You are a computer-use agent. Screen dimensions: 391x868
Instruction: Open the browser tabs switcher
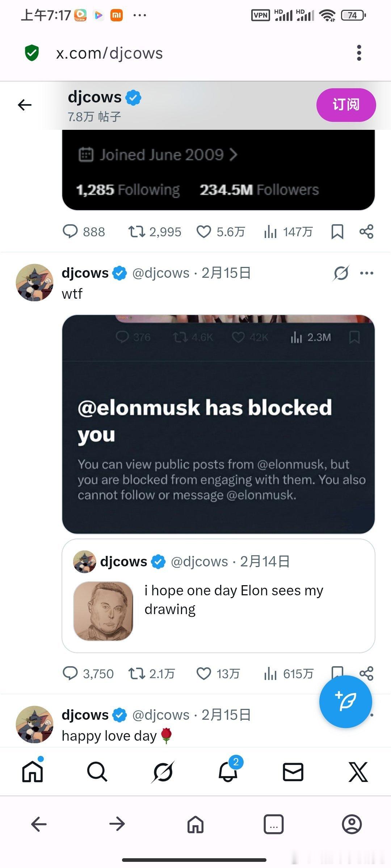[x=273, y=824]
